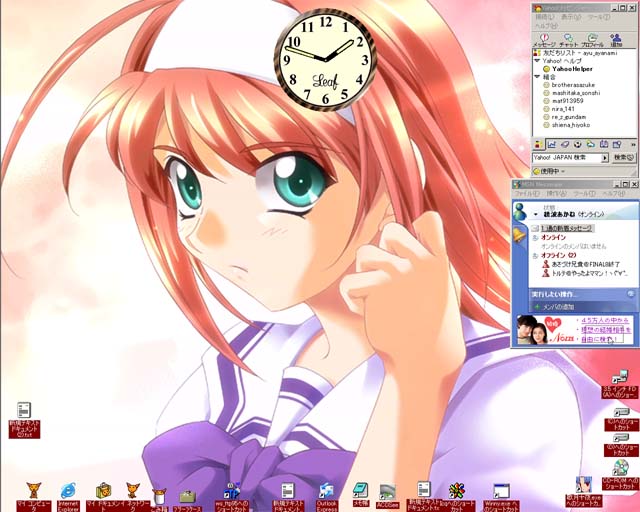Click the Add friend icon in Yahoo Messenger

click(x=616, y=40)
